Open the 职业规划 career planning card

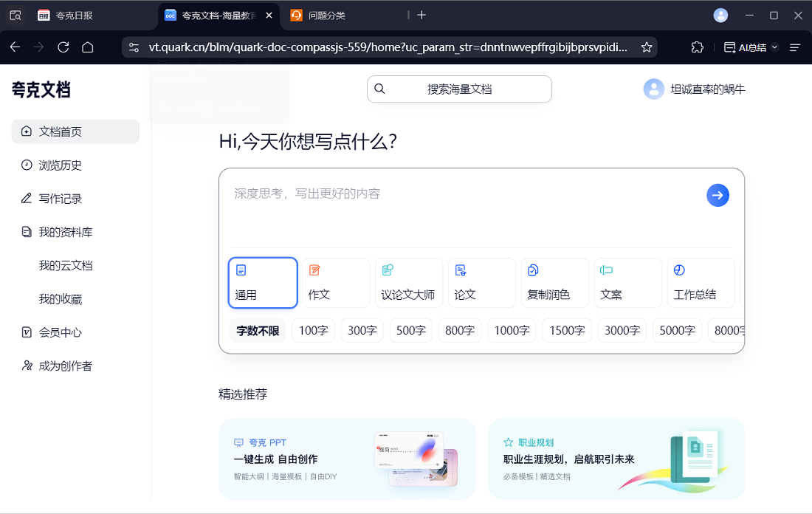click(x=616, y=459)
